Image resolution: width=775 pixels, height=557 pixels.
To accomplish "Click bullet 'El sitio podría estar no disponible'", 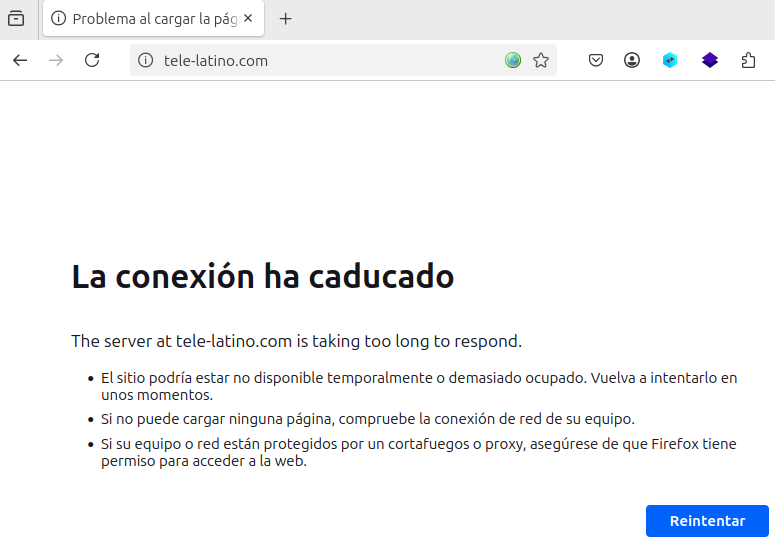I will pyautogui.click(x=419, y=386).
